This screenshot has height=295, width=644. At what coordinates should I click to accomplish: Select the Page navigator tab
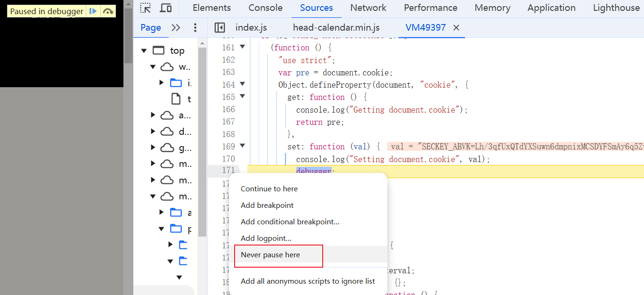coord(151,28)
